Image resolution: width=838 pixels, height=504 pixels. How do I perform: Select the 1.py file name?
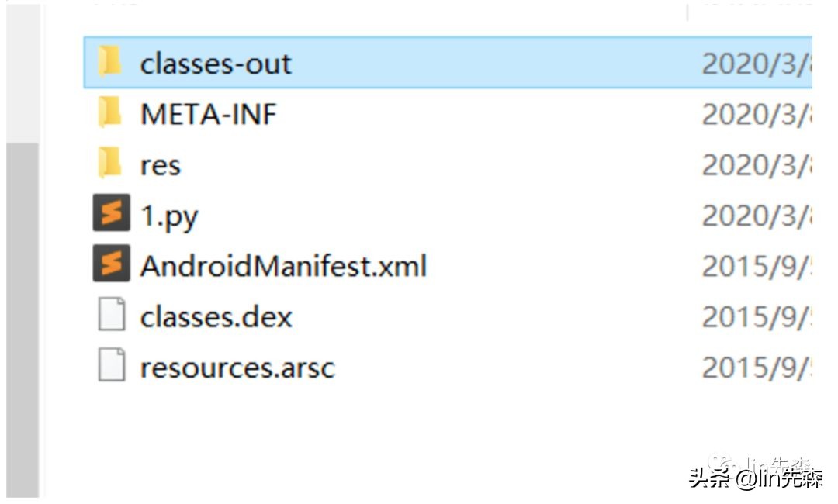[x=169, y=216]
